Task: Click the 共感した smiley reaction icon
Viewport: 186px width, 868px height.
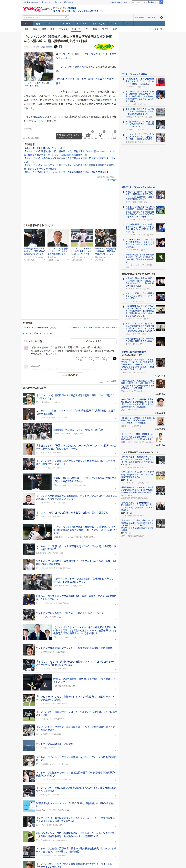Action: coord(77,358)
